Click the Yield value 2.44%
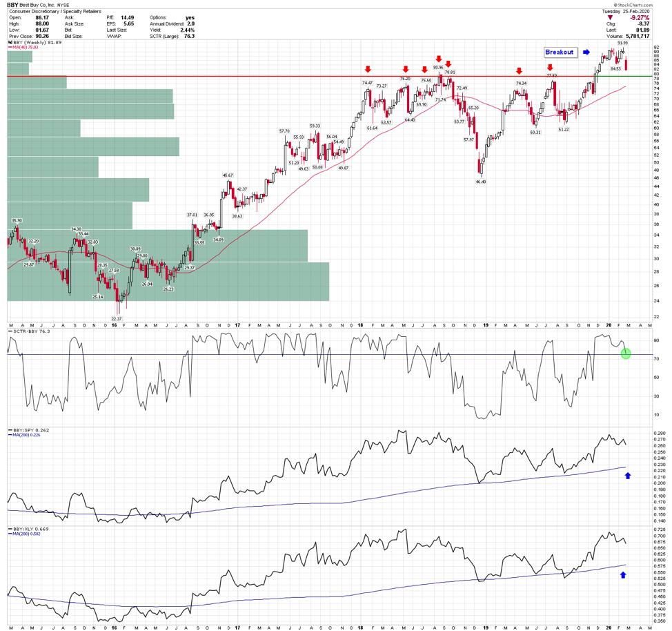The image size is (672, 631). (187, 30)
